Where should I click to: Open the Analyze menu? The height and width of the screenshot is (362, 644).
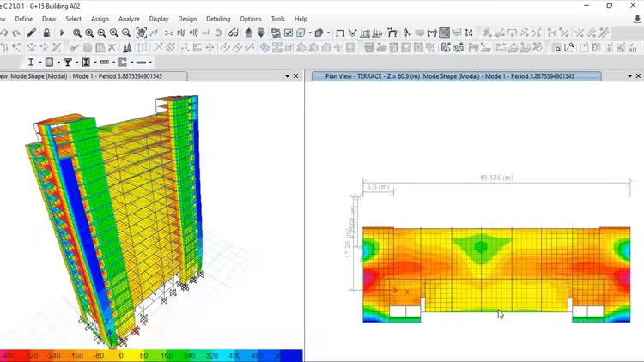(x=129, y=18)
